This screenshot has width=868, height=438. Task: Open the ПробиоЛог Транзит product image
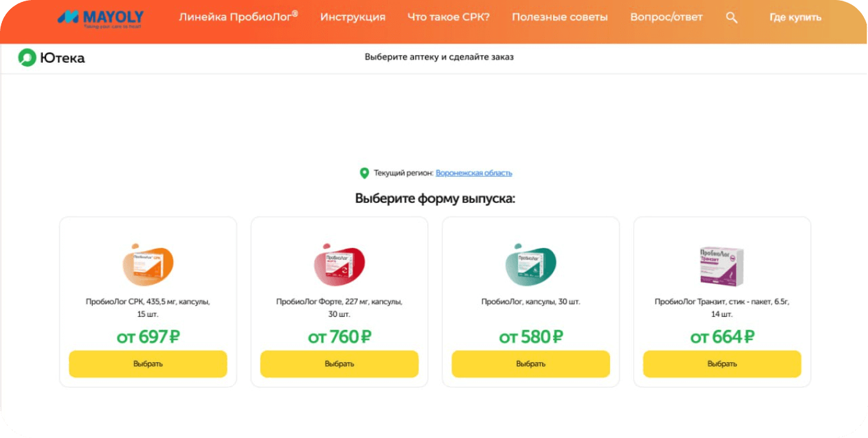(721, 266)
